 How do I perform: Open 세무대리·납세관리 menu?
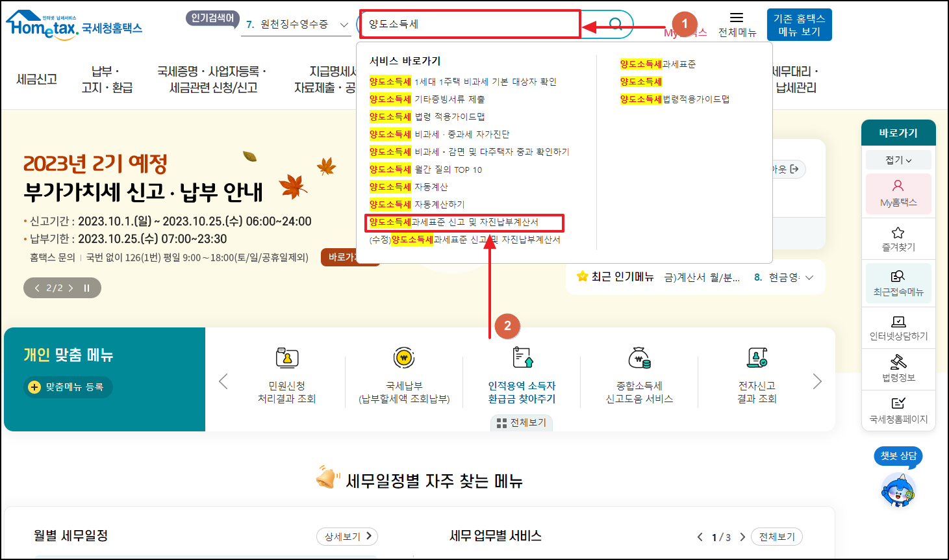tap(796, 79)
